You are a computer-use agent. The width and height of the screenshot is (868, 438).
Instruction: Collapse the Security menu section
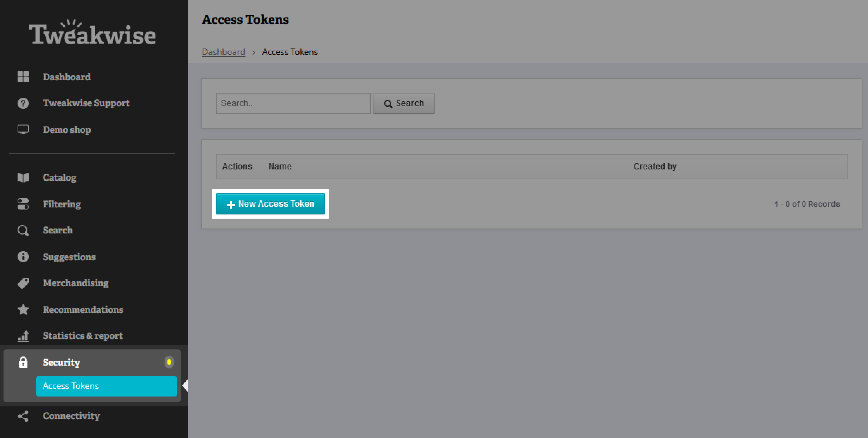(x=62, y=362)
